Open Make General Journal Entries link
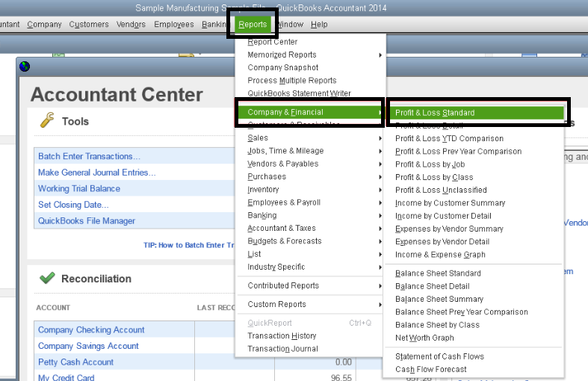Image resolution: width=588 pixels, height=381 pixels. [96, 173]
